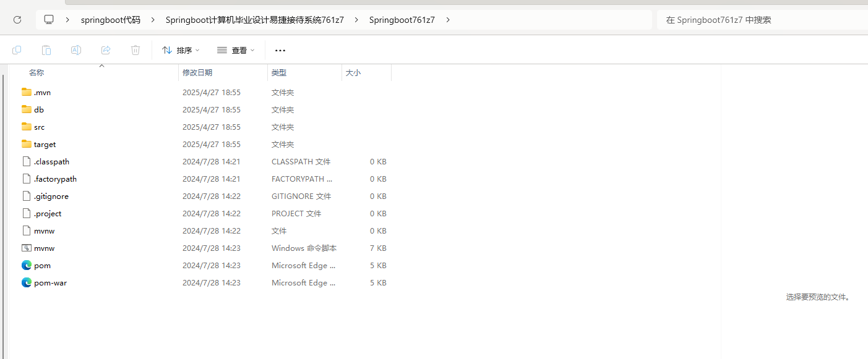Viewport: 868px width, 359px height.
Task: Sort files by the 修改日期 column
Action: (197, 72)
